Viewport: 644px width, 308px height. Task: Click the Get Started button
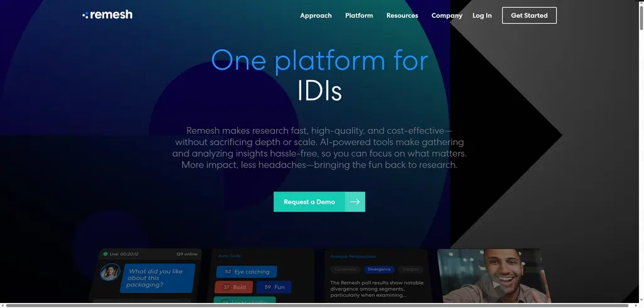tap(529, 16)
